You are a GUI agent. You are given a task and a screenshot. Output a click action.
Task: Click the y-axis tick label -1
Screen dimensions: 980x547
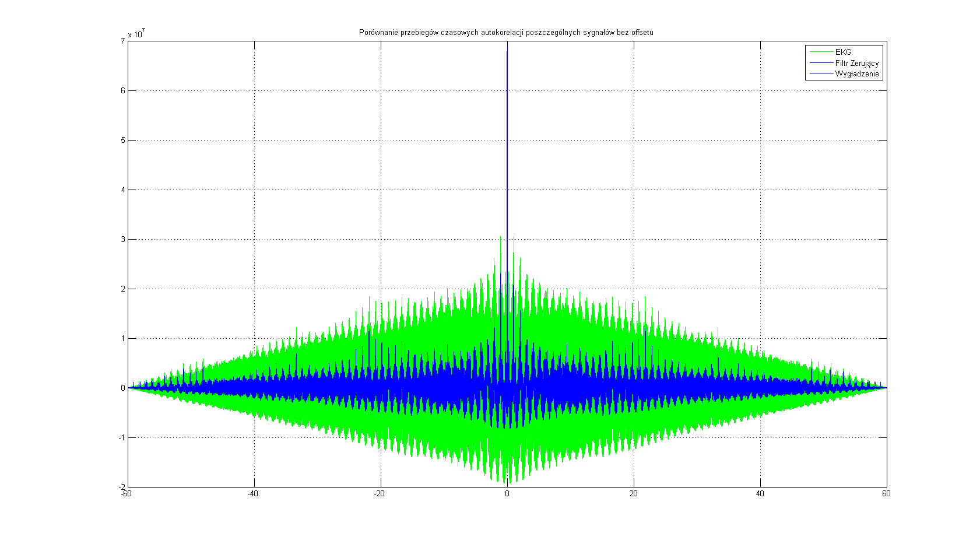click(x=121, y=437)
